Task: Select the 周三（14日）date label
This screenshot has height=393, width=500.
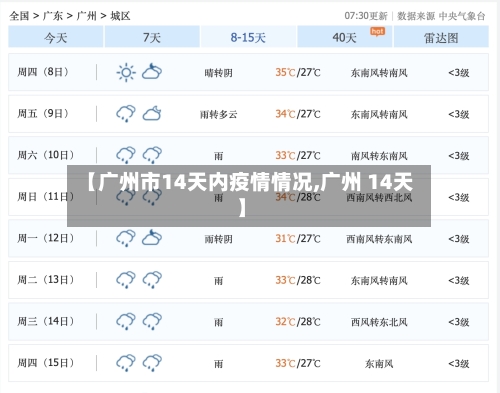Action: coord(46,321)
